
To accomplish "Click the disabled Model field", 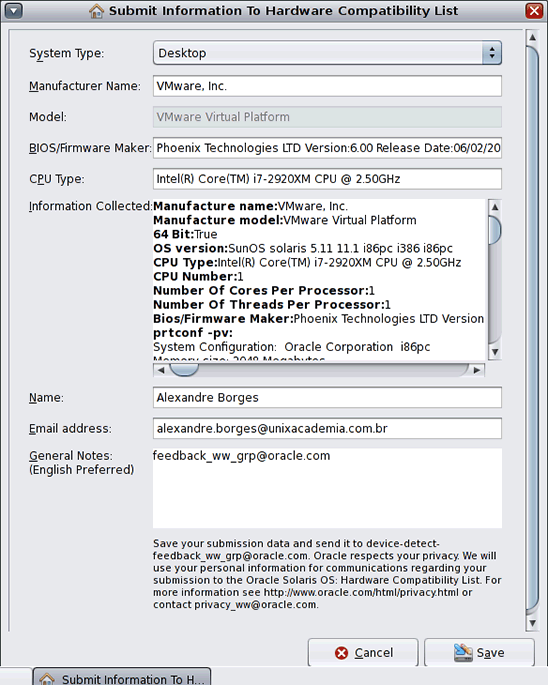I will (x=327, y=117).
